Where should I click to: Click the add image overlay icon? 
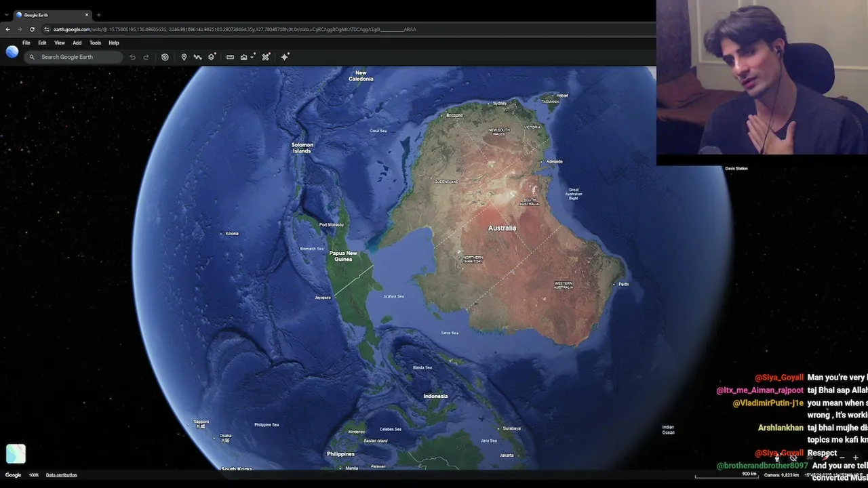244,57
